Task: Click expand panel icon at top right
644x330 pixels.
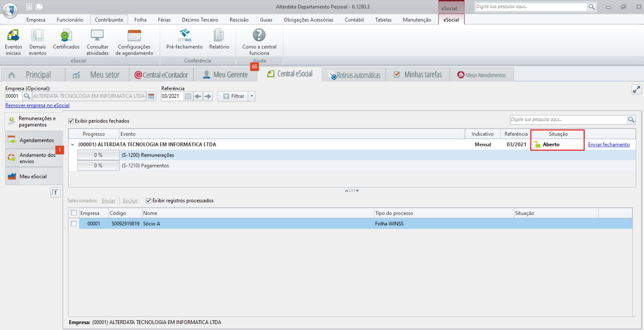Action: 636,89
